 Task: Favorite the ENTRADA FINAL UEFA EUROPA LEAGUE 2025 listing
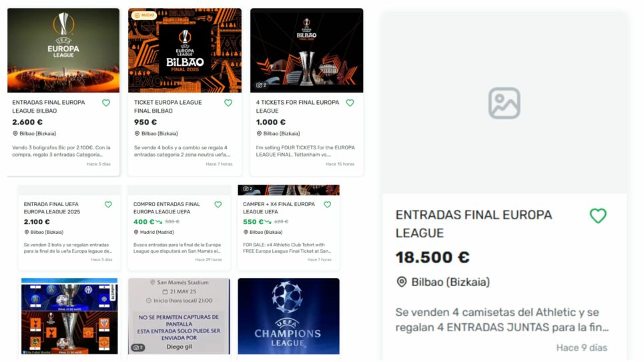click(108, 205)
